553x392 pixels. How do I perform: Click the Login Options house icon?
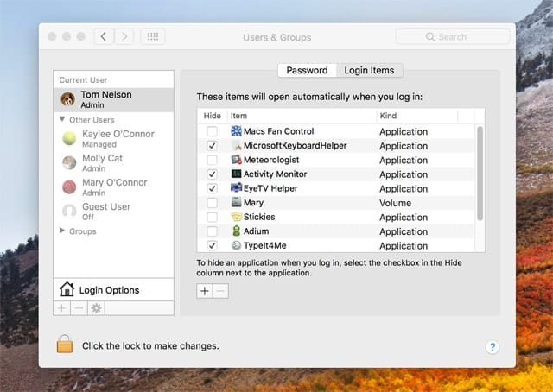(x=67, y=289)
